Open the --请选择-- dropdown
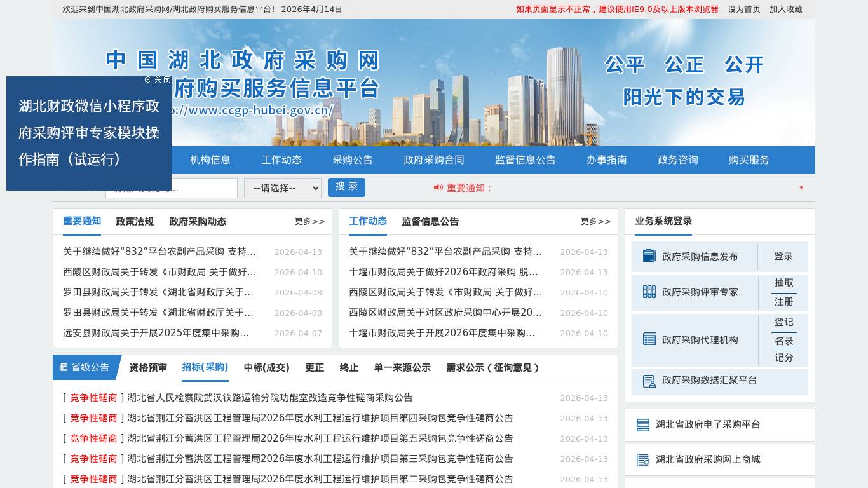The image size is (868, 488). click(x=283, y=188)
